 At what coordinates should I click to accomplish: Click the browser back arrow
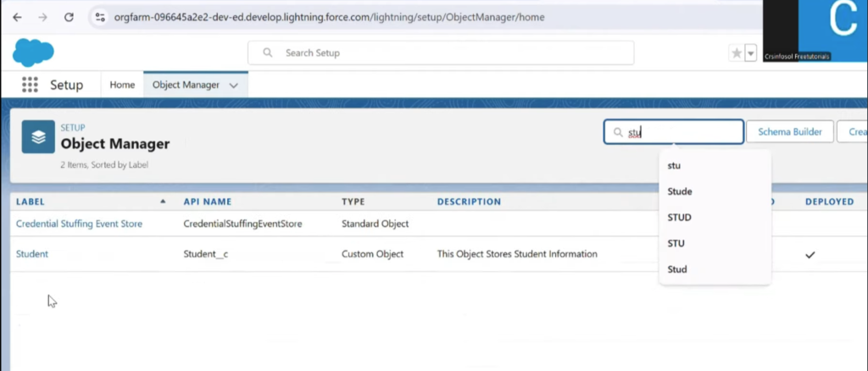[17, 17]
